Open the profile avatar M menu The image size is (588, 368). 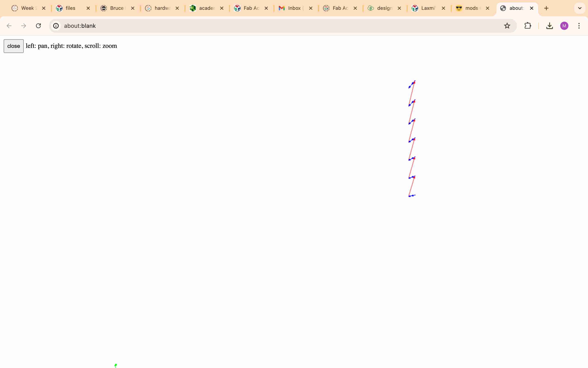coord(564,26)
